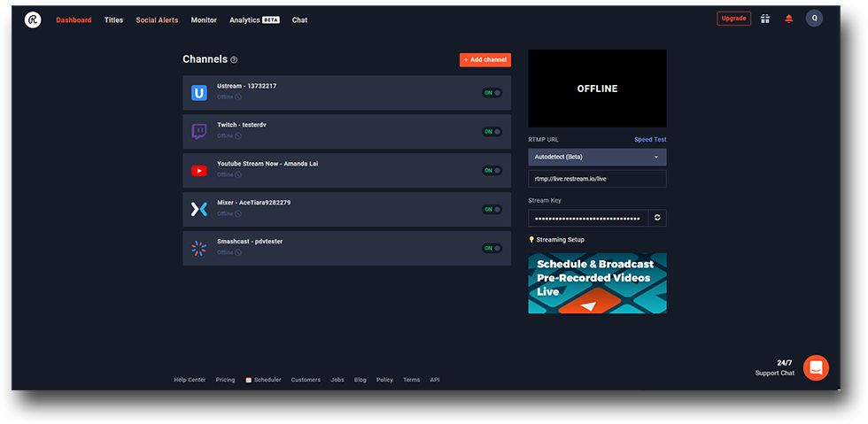
Task: Open the Blog footer link
Action: point(360,380)
